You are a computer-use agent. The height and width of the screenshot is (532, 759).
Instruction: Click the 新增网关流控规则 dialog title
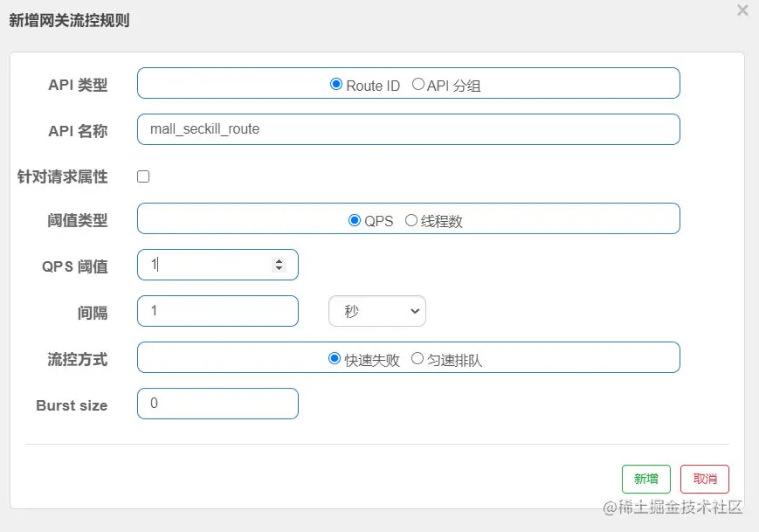pos(69,20)
